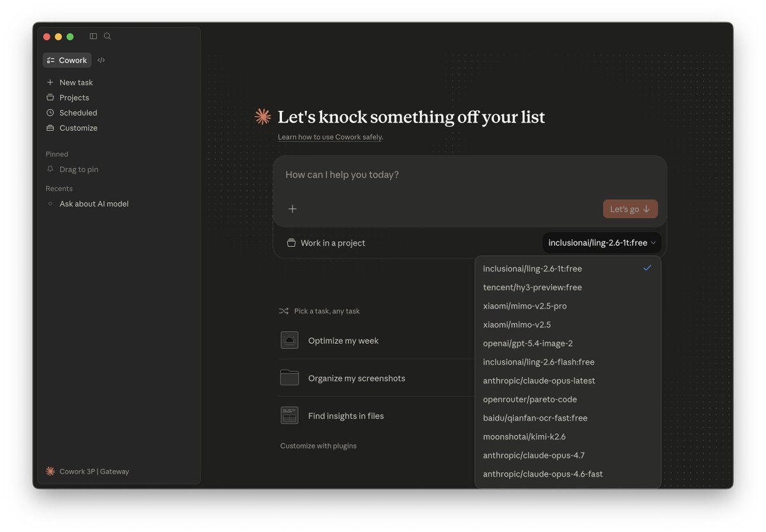Click the Customize briefcase icon
Screen dimensions: 766x532
50,128
